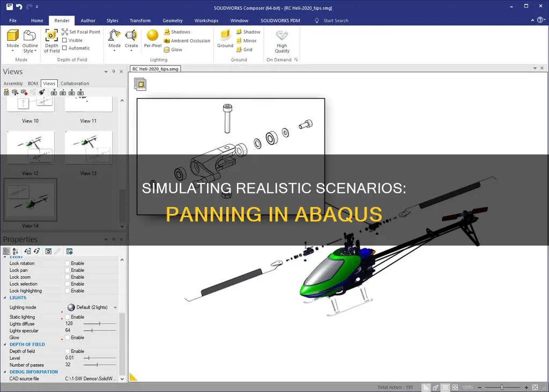The height and width of the screenshot is (392, 549).
Task: Toggle ground Shadow option
Action: (248, 32)
